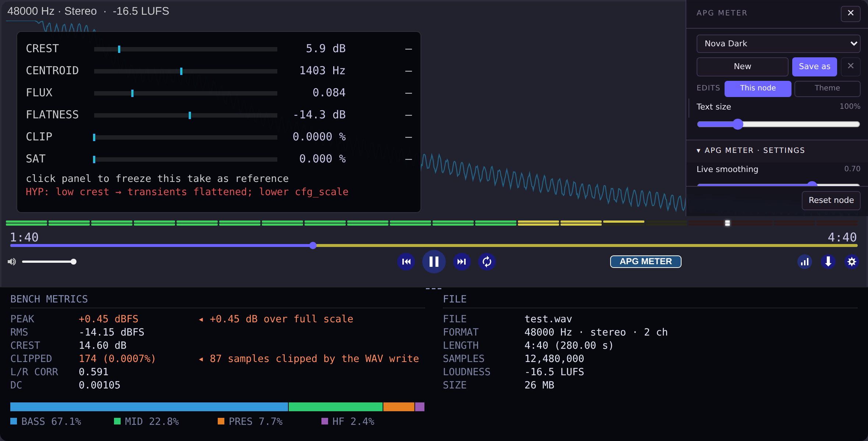Click the Save as button
This screenshot has height=441, width=868.
[814, 67]
